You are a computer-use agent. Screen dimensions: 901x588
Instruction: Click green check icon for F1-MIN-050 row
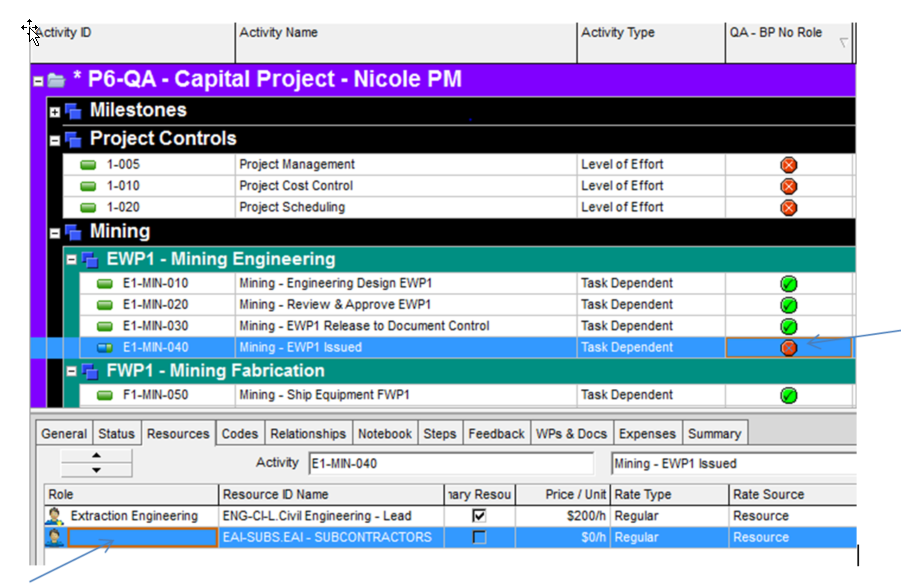click(788, 396)
